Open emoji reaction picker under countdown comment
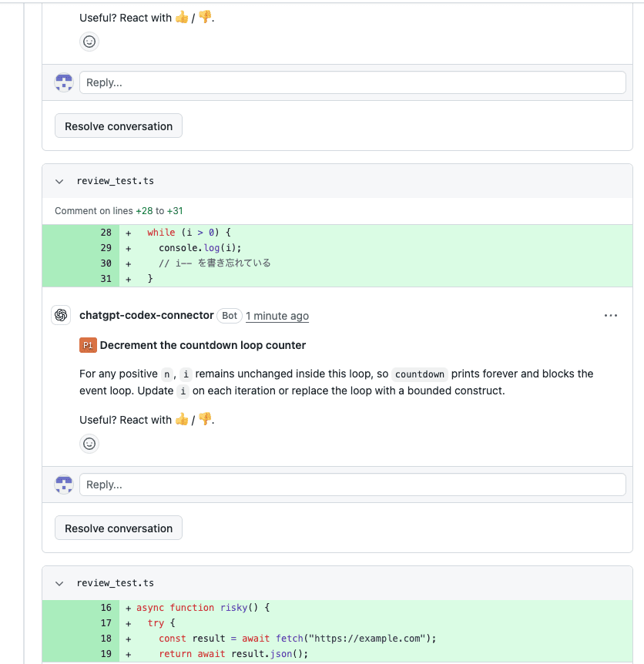Screen dimensions: 644x664 (x=89, y=444)
